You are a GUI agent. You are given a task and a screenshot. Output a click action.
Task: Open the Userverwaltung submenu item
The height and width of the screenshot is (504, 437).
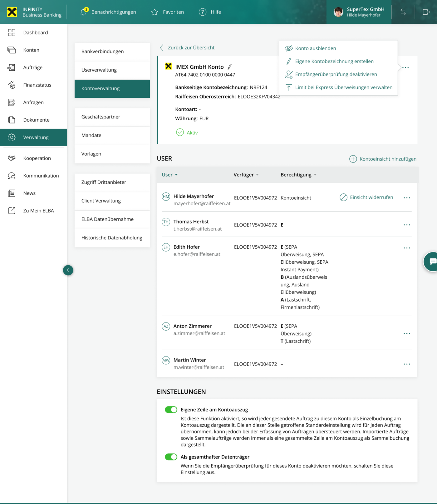coord(112,70)
